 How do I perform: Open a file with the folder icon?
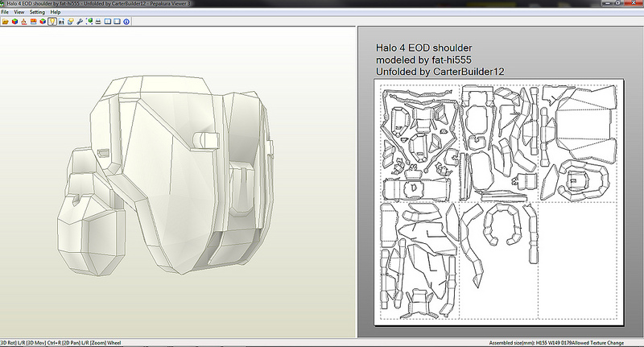coord(6,22)
